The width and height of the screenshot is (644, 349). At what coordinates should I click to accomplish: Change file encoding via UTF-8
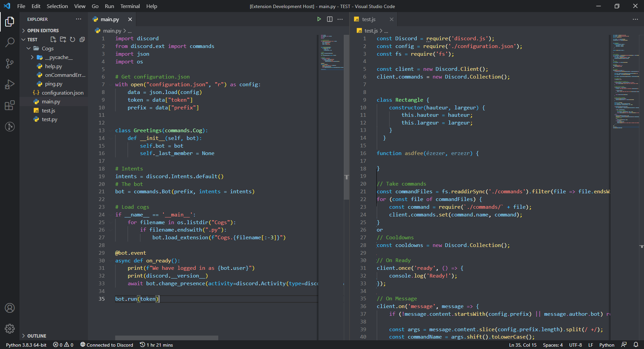point(576,345)
